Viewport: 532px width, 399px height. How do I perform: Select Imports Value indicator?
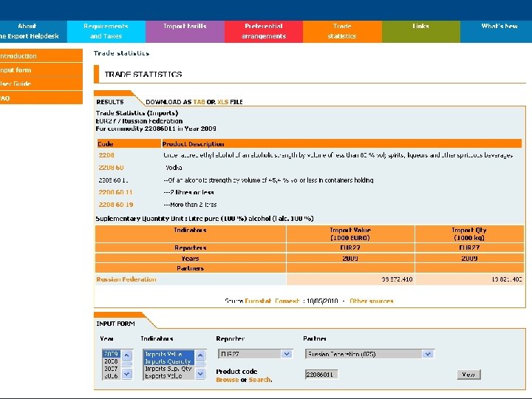tap(168, 354)
